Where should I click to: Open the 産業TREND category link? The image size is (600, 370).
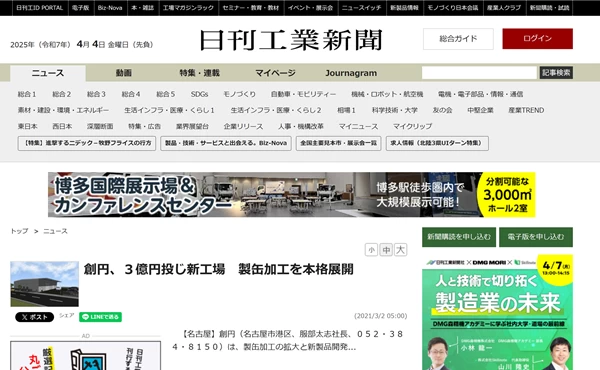click(526, 110)
